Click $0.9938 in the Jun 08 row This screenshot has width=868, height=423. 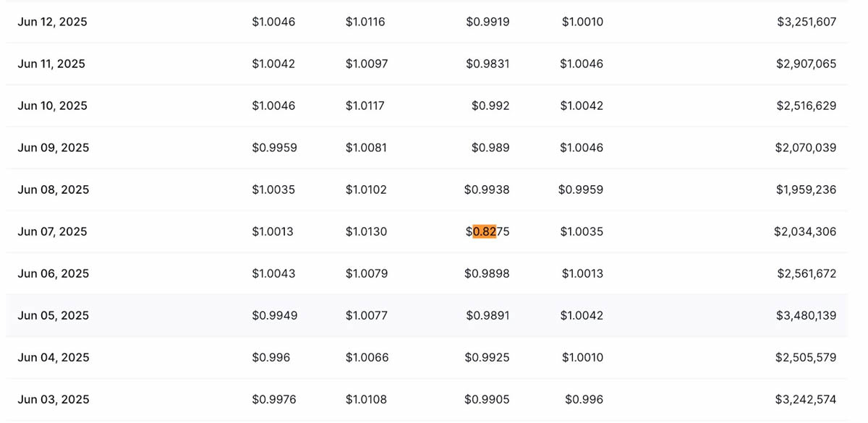[487, 189]
